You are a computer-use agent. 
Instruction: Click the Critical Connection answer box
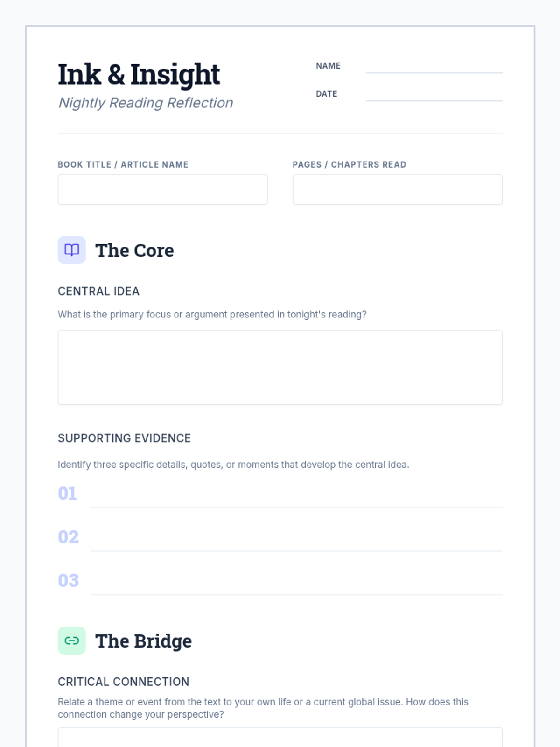click(280, 738)
